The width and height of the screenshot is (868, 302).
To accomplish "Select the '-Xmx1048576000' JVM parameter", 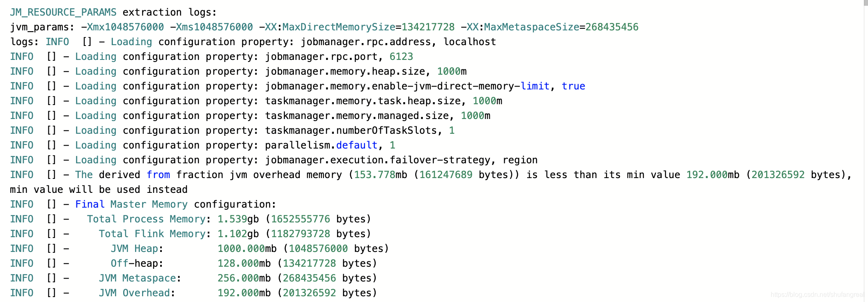I will (x=122, y=27).
